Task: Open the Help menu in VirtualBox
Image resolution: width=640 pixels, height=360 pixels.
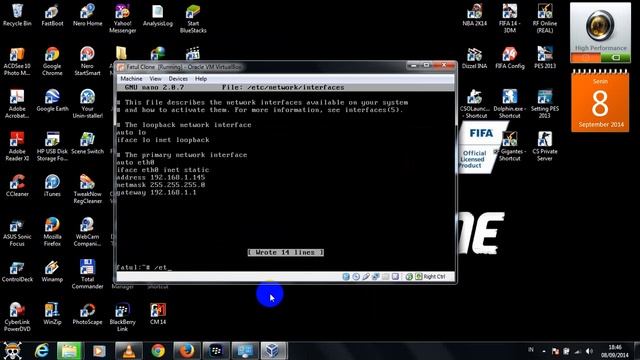Action: pos(201,78)
